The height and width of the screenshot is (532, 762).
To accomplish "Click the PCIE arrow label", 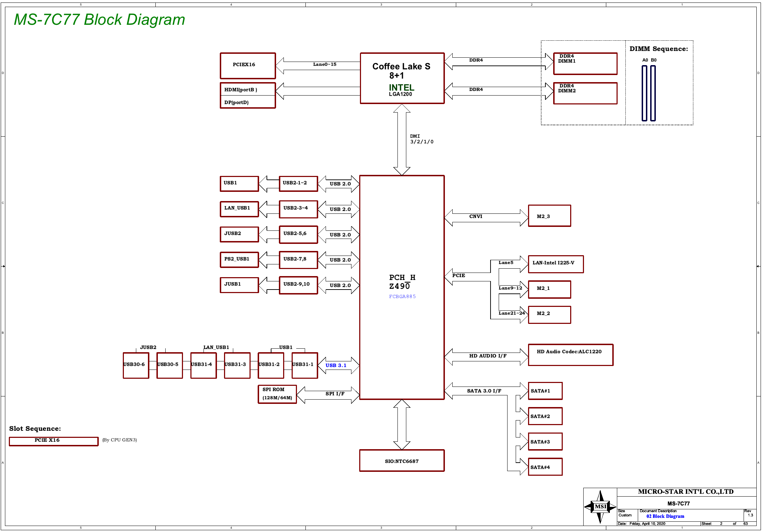I will point(458,275).
